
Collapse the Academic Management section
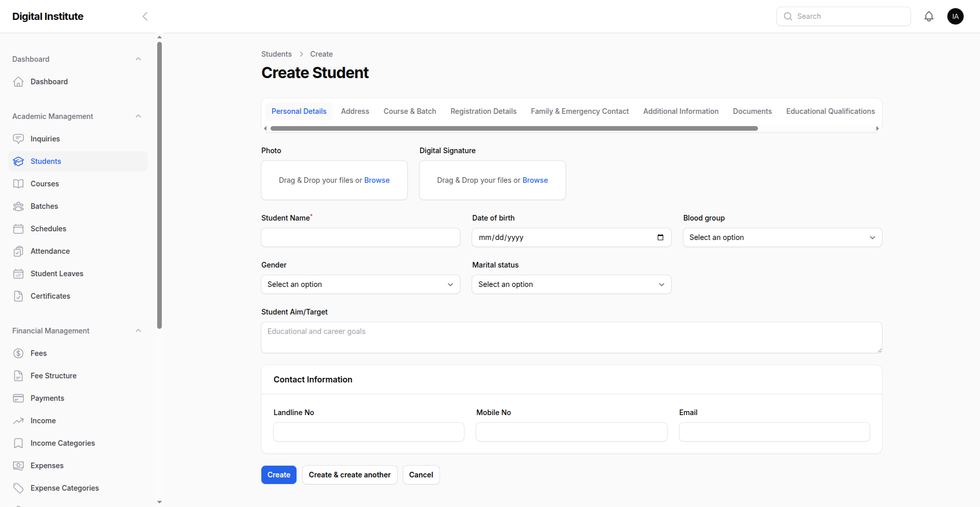coord(138,116)
